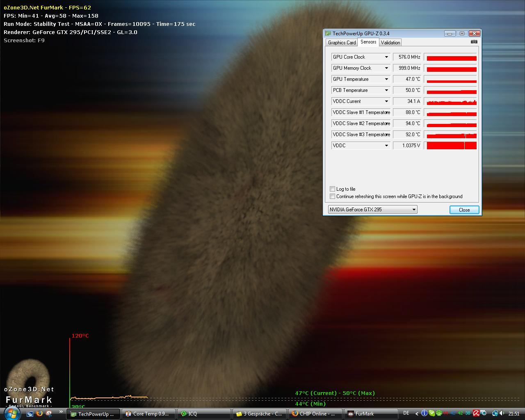The height and width of the screenshot is (420, 525).
Task: Click the red Core Temp tray reading
Action: coord(446,413)
